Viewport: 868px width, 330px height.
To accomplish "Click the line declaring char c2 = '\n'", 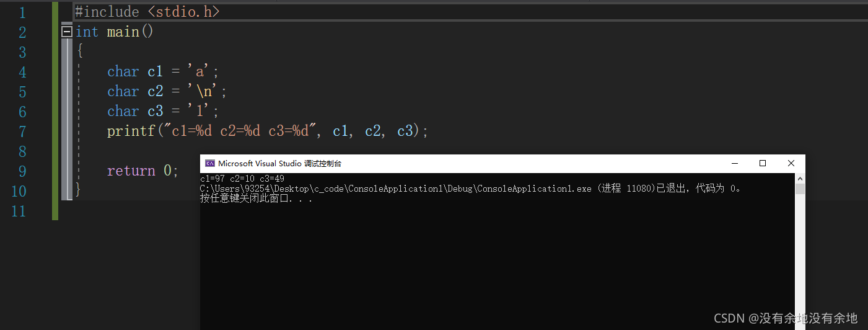I will point(167,91).
